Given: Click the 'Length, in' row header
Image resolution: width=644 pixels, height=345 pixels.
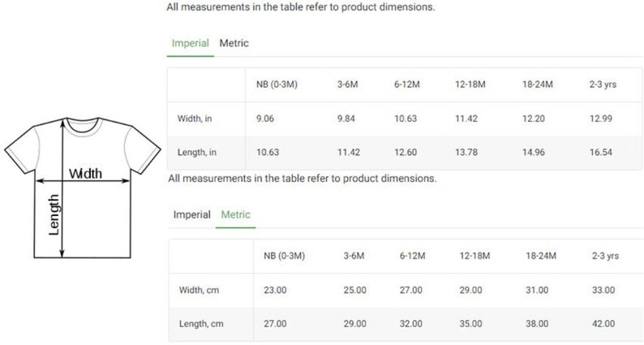Looking at the screenshot, I should [x=197, y=152].
